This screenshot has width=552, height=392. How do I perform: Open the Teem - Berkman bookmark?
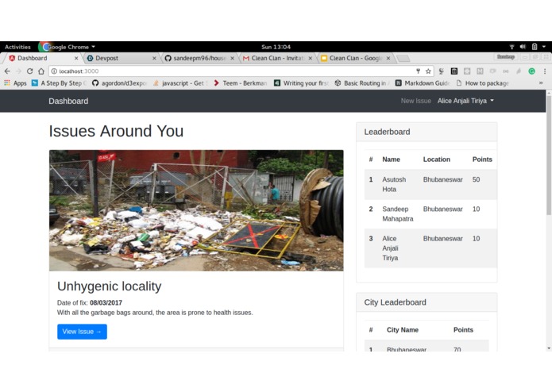pyautogui.click(x=241, y=83)
